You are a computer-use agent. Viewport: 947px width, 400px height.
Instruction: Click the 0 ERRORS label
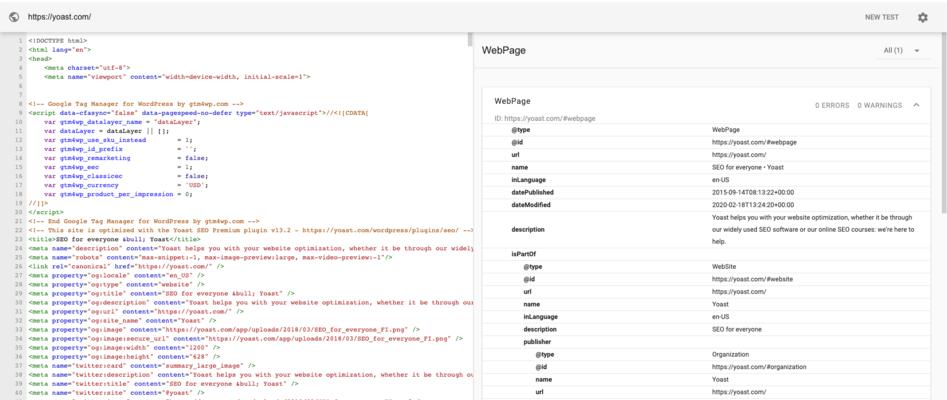(832, 105)
